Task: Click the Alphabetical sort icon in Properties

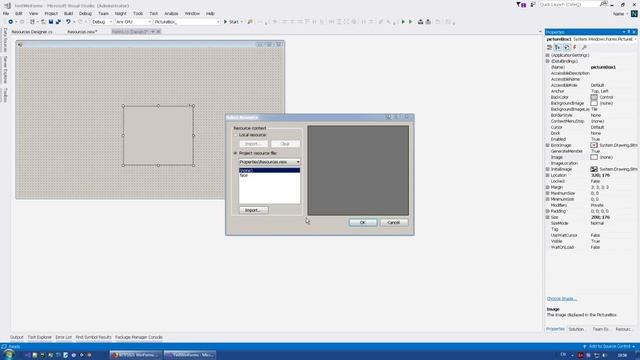Action: coord(558,47)
